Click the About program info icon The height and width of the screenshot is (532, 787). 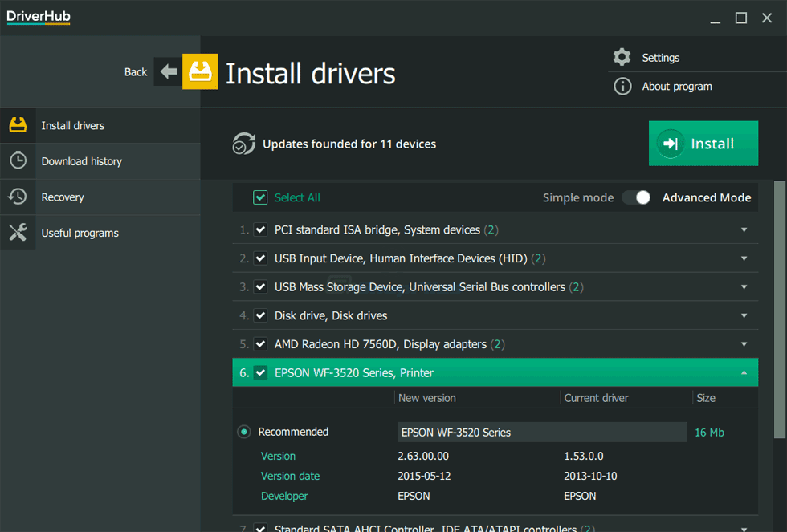pyautogui.click(x=622, y=87)
